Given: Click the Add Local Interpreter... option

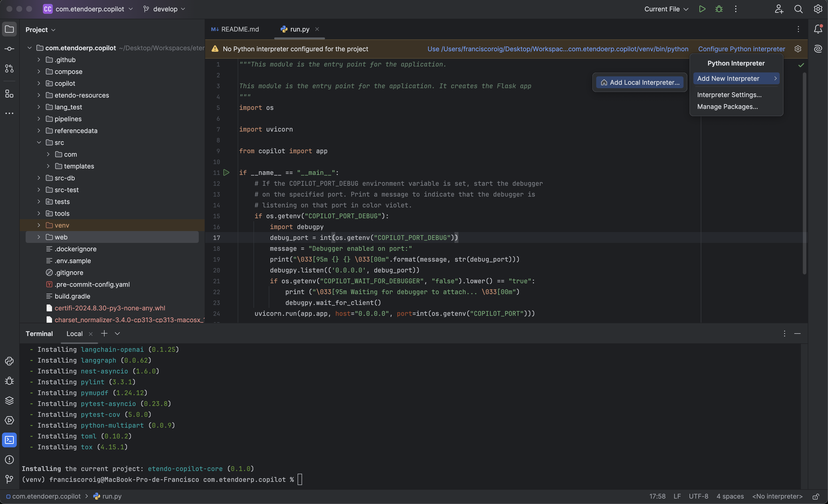Looking at the screenshot, I should pyautogui.click(x=640, y=83).
